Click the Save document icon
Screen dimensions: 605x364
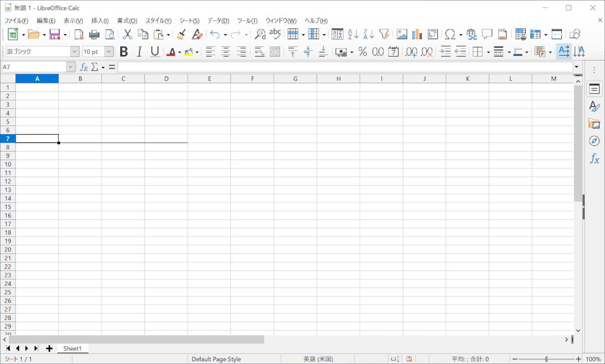[55, 34]
